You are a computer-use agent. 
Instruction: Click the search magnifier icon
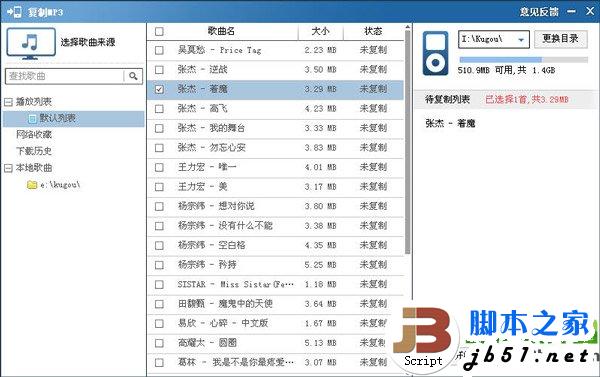click(x=133, y=76)
